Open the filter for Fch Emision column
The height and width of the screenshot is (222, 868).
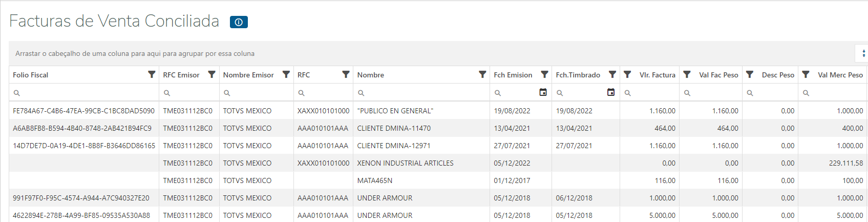click(x=545, y=74)
